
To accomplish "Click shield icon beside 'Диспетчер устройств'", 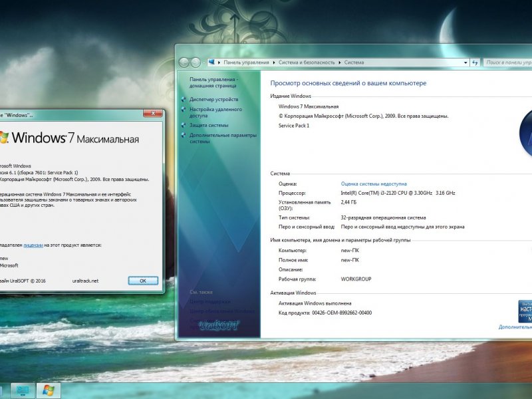I will click(x=184, y=99).
